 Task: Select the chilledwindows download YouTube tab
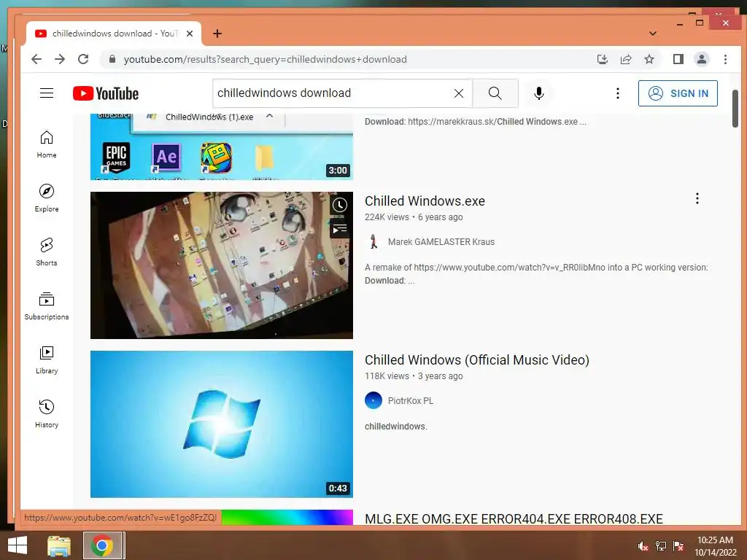[113, 34]
